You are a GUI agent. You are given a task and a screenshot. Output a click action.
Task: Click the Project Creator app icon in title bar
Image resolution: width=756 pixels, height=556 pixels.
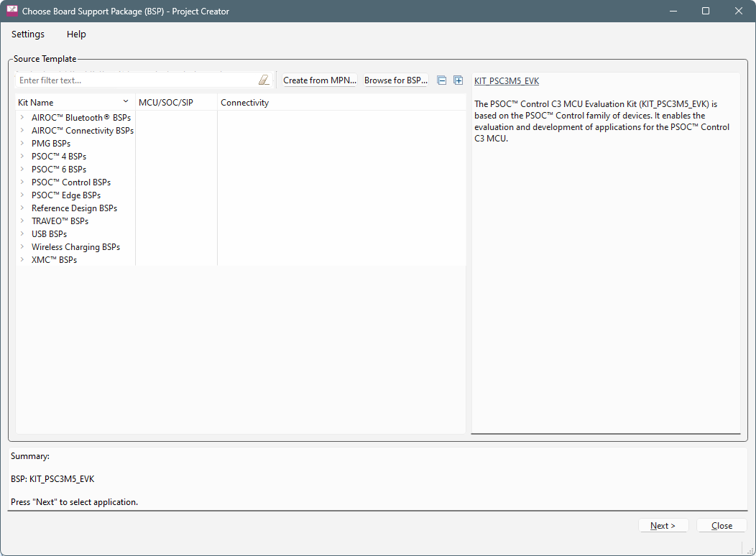pyautogui.click(x=12, y=11)
